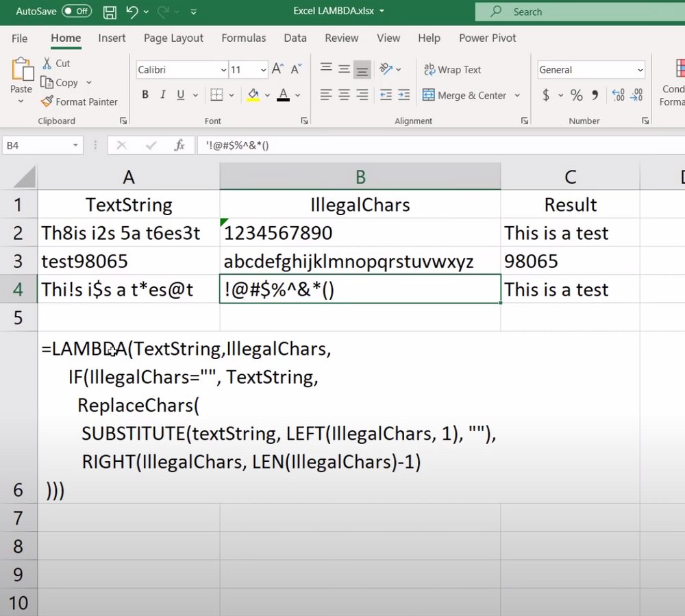
Task: Click Accounting Number Format dollar icon
Action: click(x=546, y=95)
